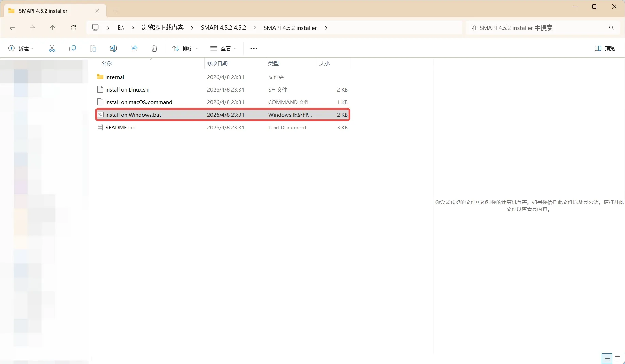Screen dimensions: 625x364
Task: Navigate to 浏览器下载内容 breadcrumb
Action: (x=162, y=28)
